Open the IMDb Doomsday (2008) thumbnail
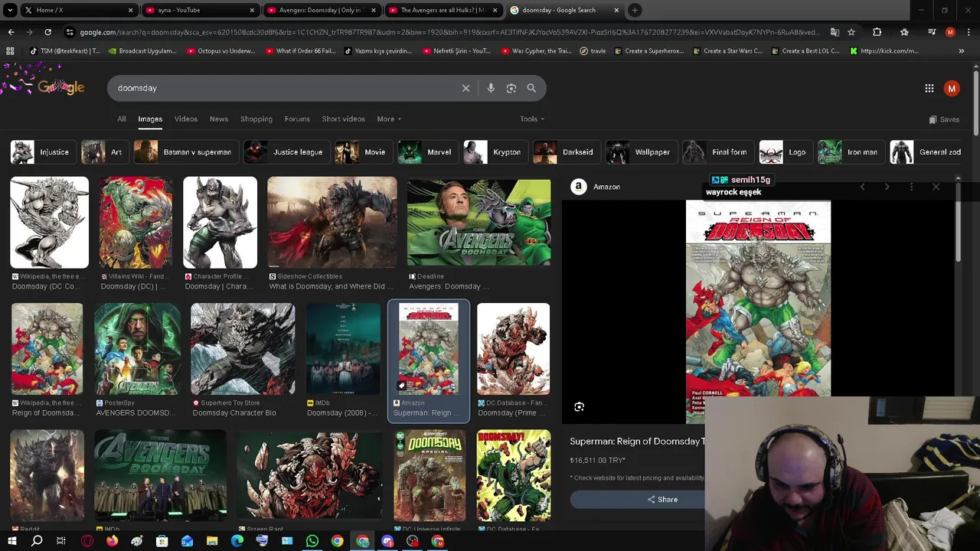 point(343,349)
